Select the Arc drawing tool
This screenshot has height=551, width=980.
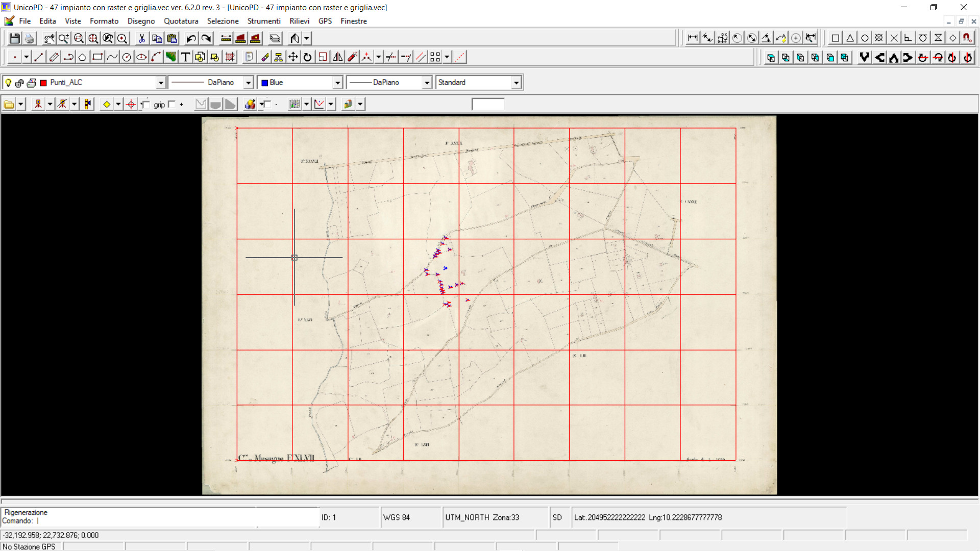pos(156,57)
